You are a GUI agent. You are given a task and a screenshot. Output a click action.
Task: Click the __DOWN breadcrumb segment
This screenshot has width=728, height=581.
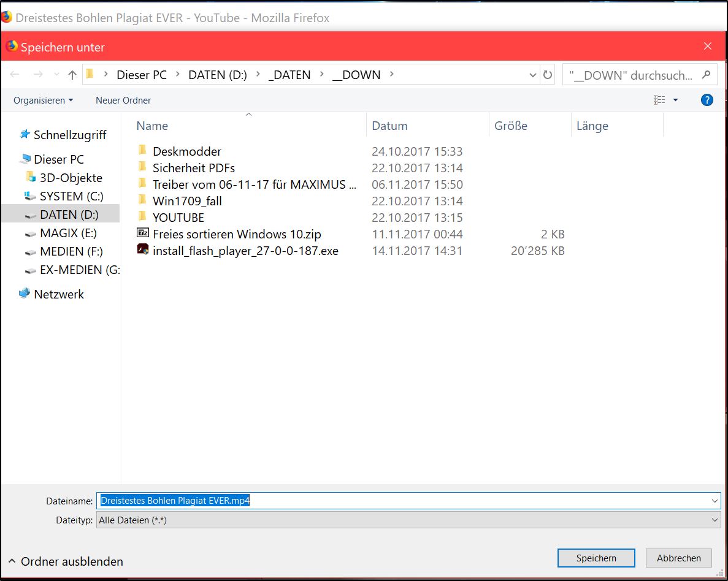coord(356,75)
